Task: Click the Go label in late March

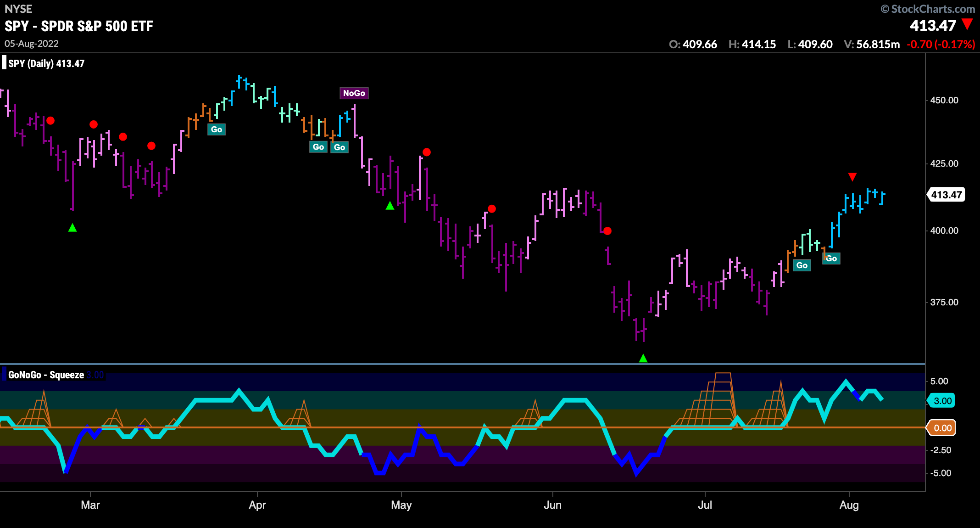Action: pos(217,129)
